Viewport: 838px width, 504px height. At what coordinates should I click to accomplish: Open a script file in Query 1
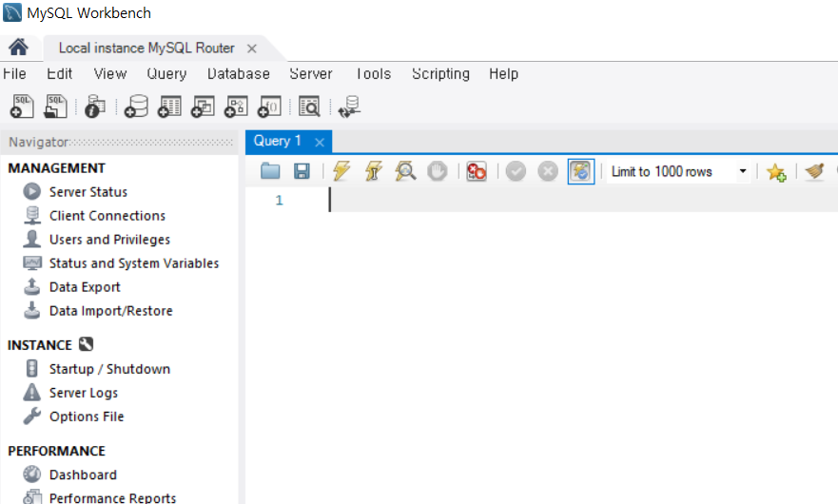tap(270, 171)
